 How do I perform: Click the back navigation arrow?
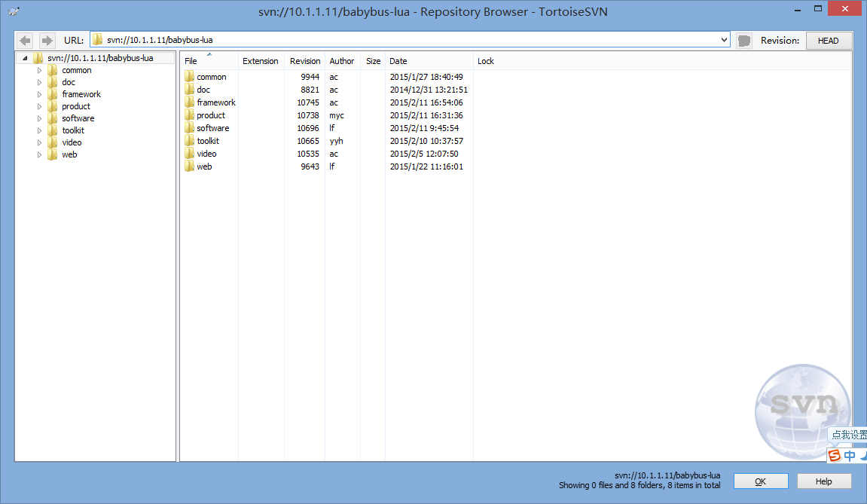click(25, 41)
